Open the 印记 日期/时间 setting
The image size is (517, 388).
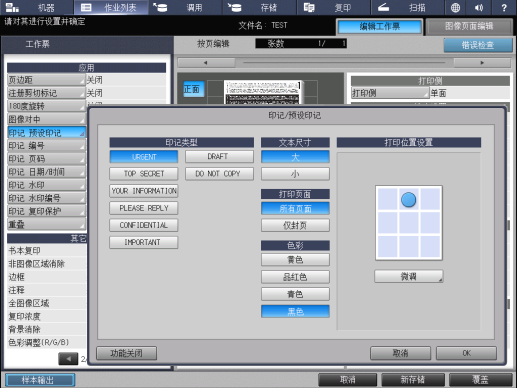[x=46, y=172]
